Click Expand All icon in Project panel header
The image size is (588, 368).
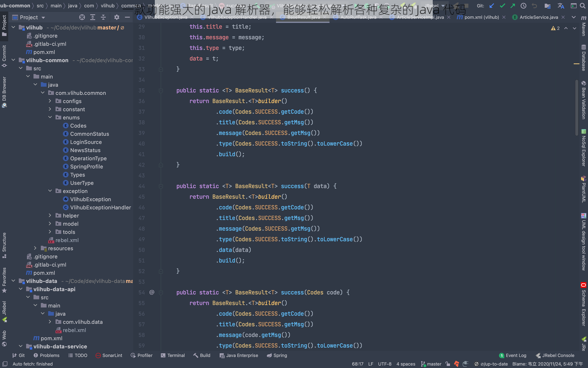coord(93,17)
